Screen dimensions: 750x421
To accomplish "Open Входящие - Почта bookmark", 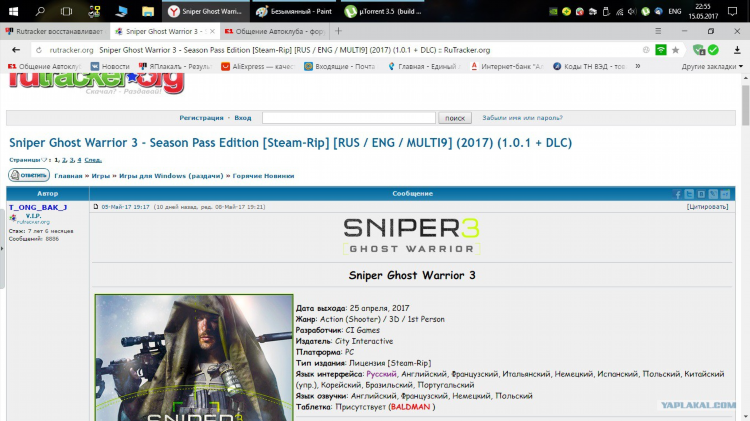I will coord(340,66).
